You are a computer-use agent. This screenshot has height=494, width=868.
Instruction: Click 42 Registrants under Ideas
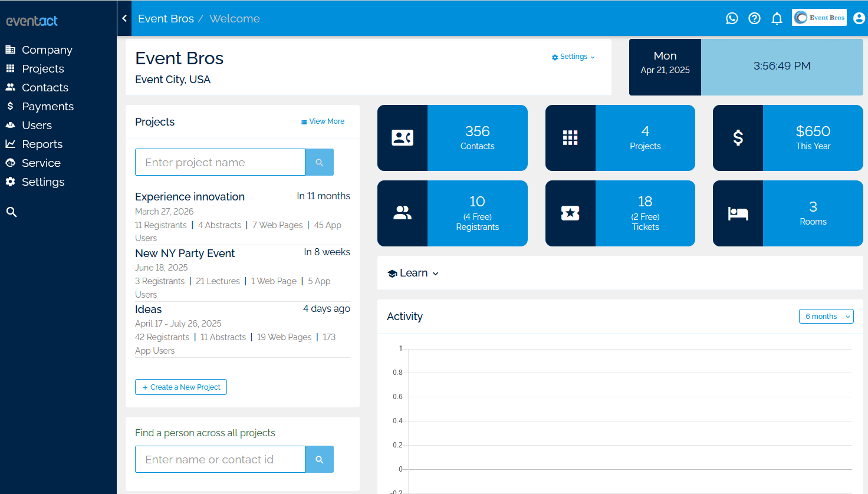(162, 337)
